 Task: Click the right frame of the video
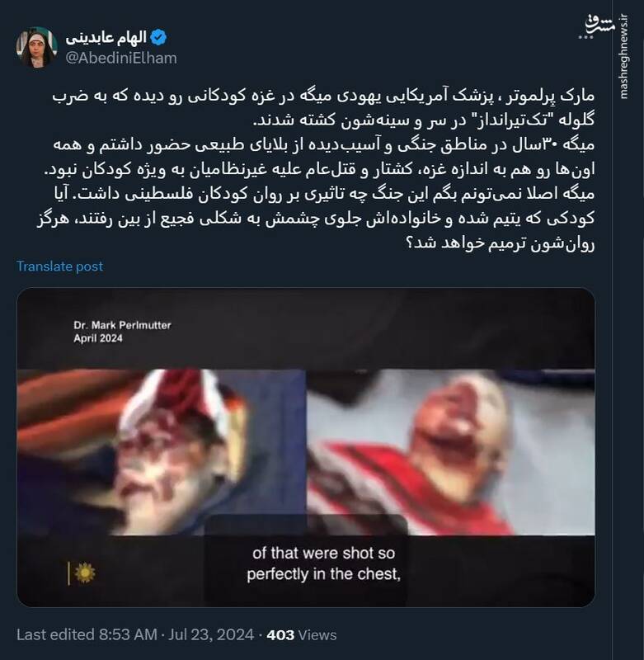pyautogui.click(x=450, y=452)
